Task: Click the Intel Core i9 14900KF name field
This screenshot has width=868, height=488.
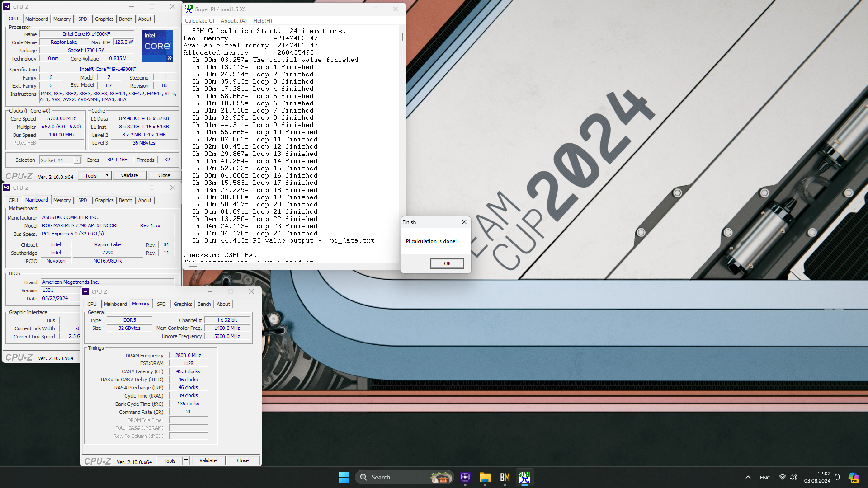Action: pos(86,34)
